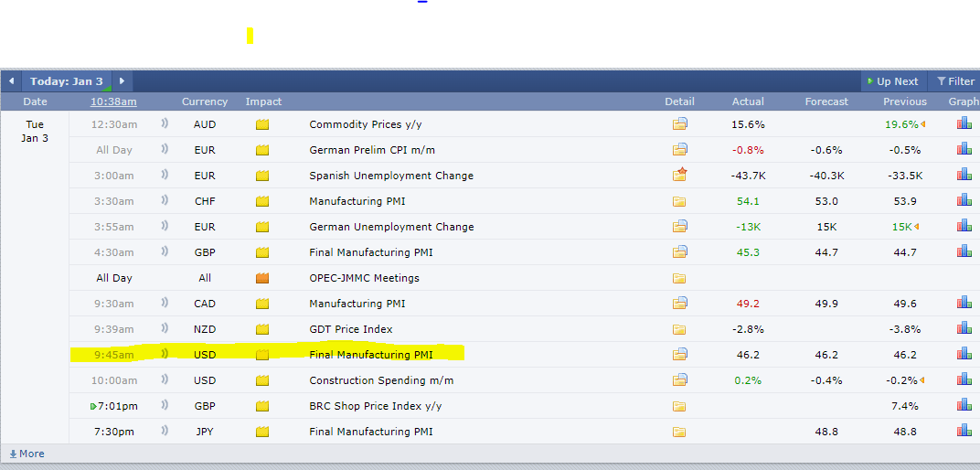980x470 pixels.
Task: Select the Spanish Unemployment Change event name
Action: tap(391, 176)
